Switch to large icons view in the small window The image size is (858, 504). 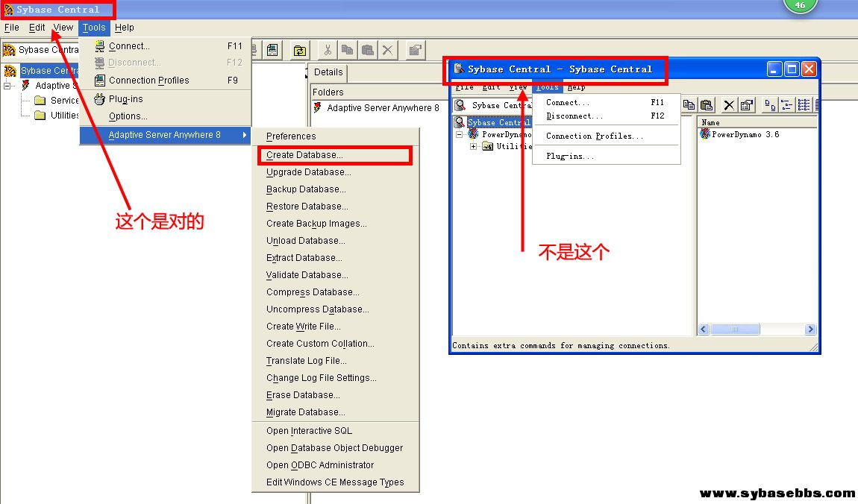click(770, 105)
